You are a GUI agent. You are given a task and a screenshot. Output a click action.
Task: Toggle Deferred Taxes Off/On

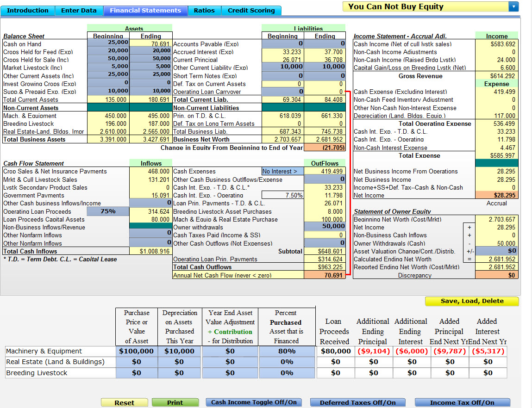coord(357,402)
